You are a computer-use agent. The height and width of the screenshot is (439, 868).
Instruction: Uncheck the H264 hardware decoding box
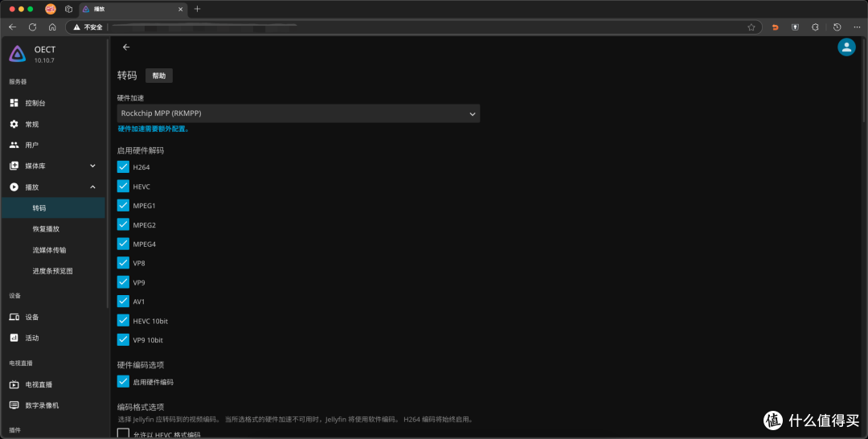click(123, 166)
